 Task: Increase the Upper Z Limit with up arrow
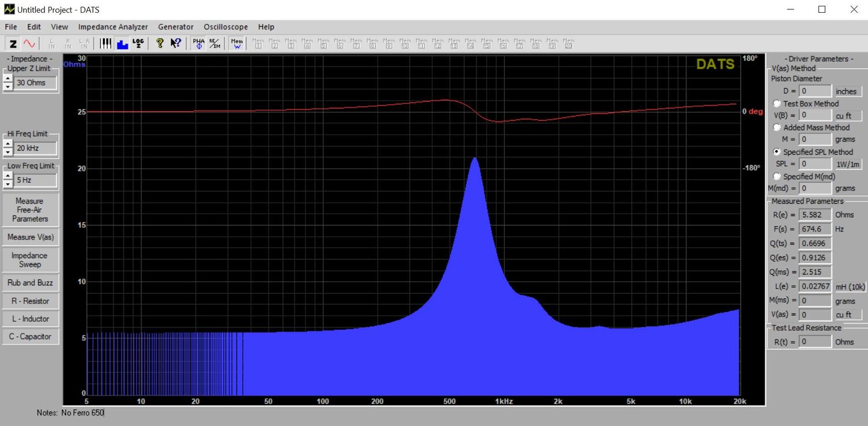click(x=8, y=79)
